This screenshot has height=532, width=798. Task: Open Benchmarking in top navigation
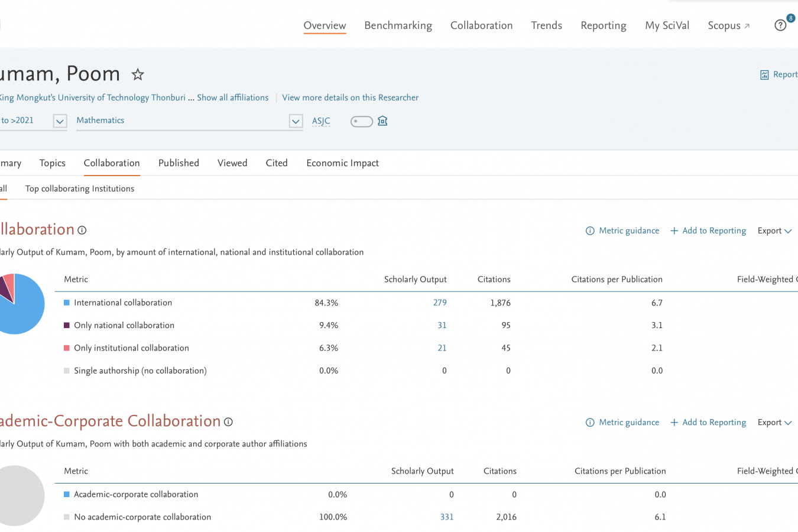[x=398, y=25]
